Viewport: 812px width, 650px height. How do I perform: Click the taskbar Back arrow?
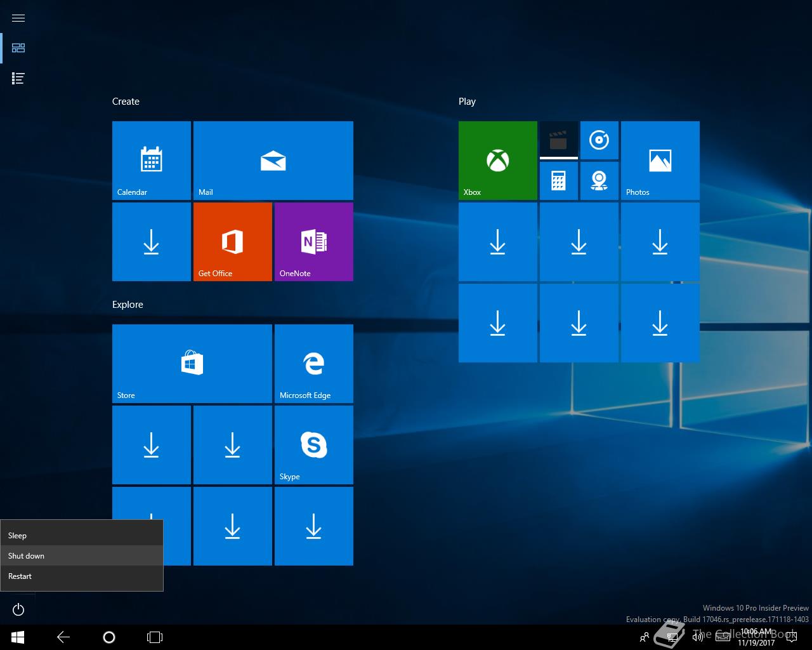pos(63,637)
